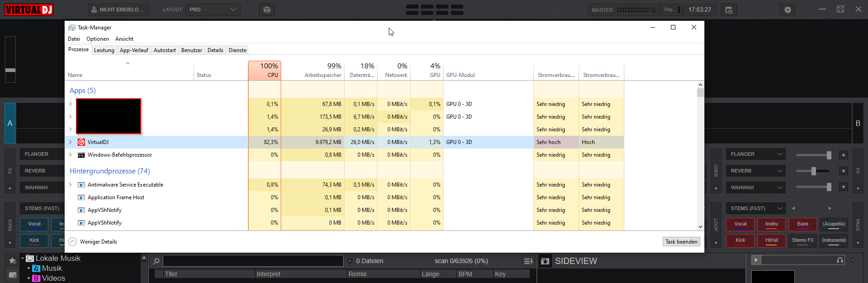This screenshot has height=283, width=868.
Task: Click the headphones icon in the prelisten bar
Action: pos(840,260)
